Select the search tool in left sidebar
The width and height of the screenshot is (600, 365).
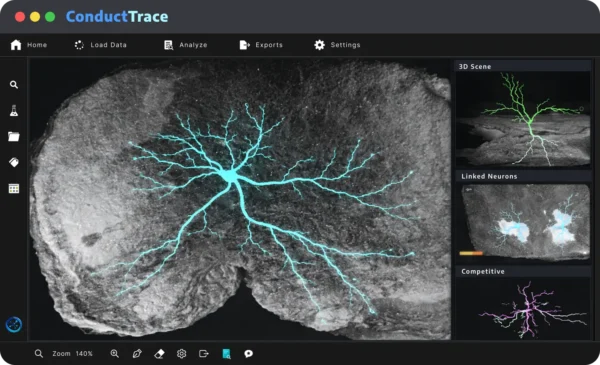[14, 85]
